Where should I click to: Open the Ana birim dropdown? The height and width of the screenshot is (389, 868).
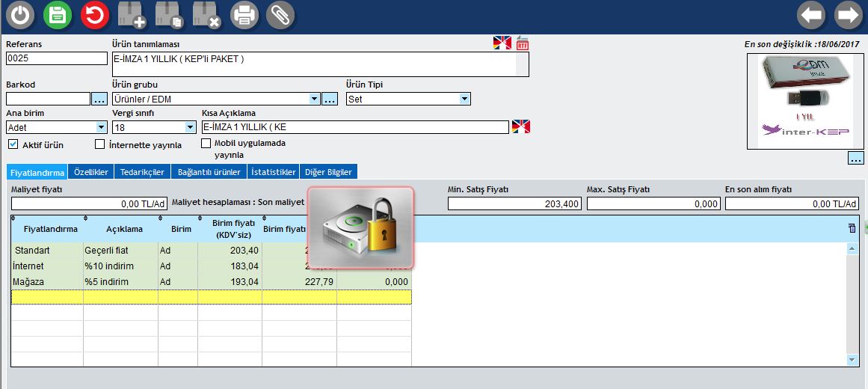tap(101, 127)
